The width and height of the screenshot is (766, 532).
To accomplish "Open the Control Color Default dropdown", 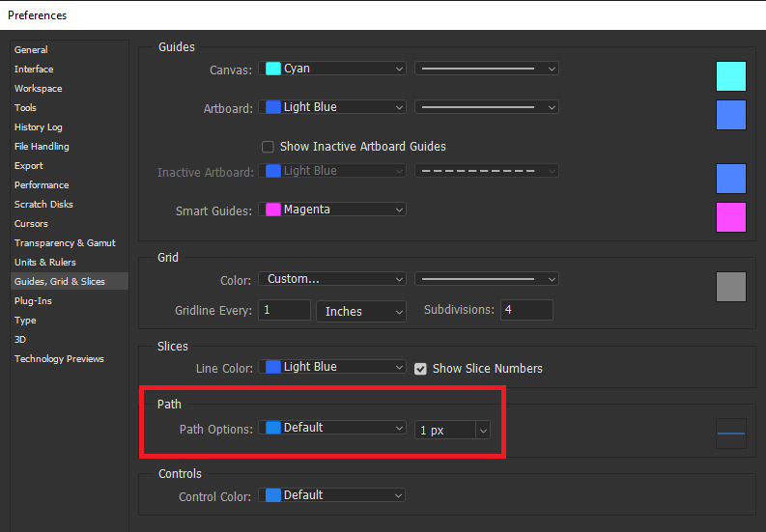I will [x=332, y=495].
